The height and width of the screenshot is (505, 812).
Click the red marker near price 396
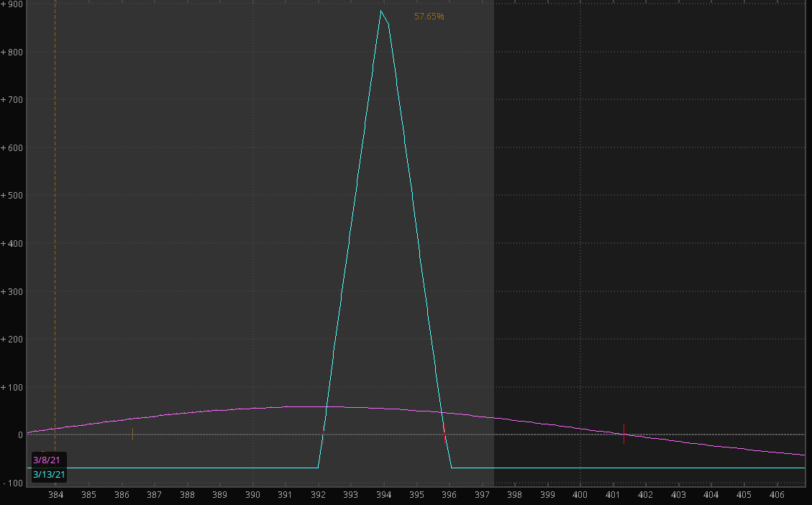coord(444,433)
